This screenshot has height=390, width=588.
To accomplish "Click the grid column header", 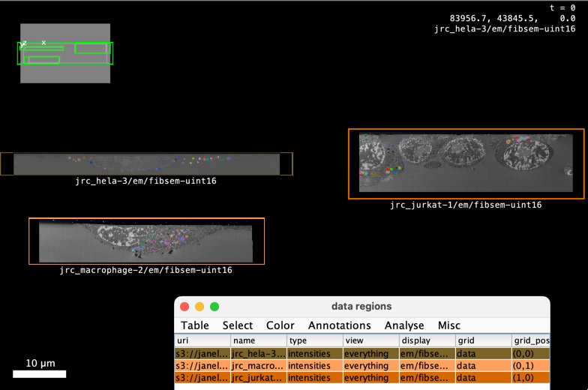I will (482, 340).
